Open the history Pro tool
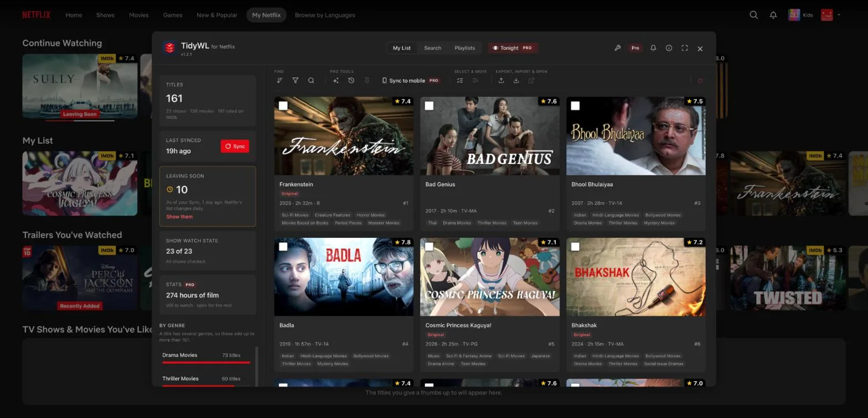The height and width of the screenshot is (418, 868). [x=351, y=81]
